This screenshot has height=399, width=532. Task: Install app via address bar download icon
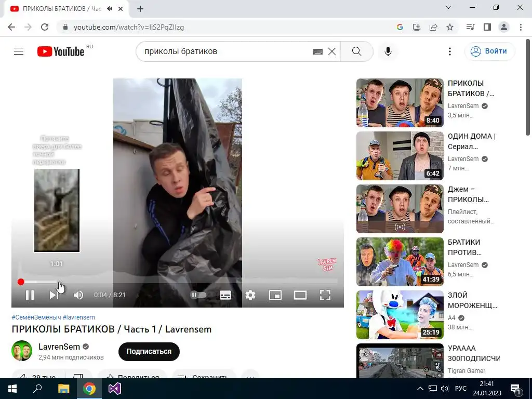tap(417, 27)
